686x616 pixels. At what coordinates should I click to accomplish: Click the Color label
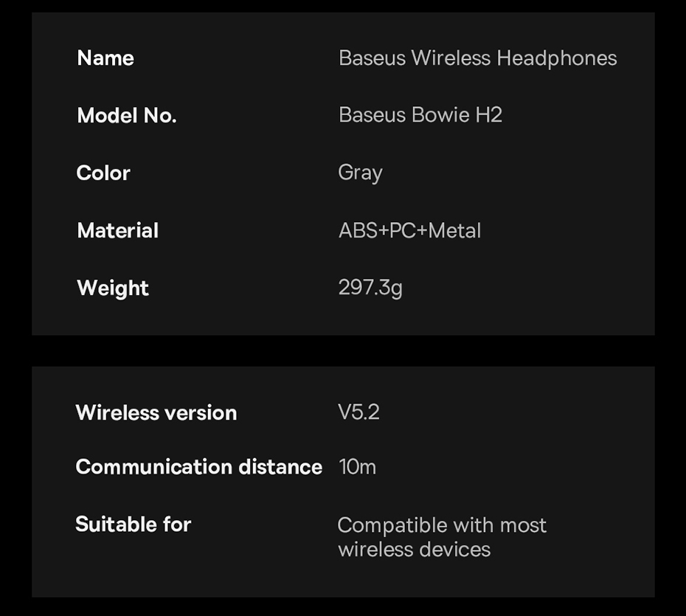click(103, 173)
